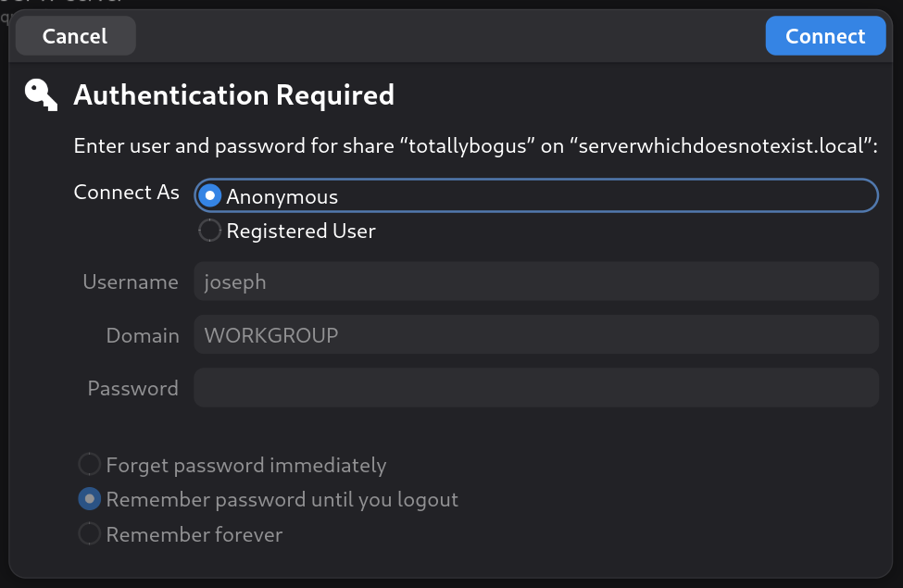Click the key icon beside Authentication Required
The height and width of the screenshot is (588, 903).
(41, 94)
